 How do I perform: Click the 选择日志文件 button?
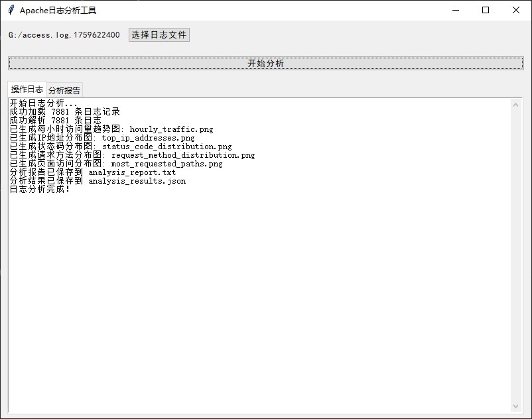[x=159, y=35]
